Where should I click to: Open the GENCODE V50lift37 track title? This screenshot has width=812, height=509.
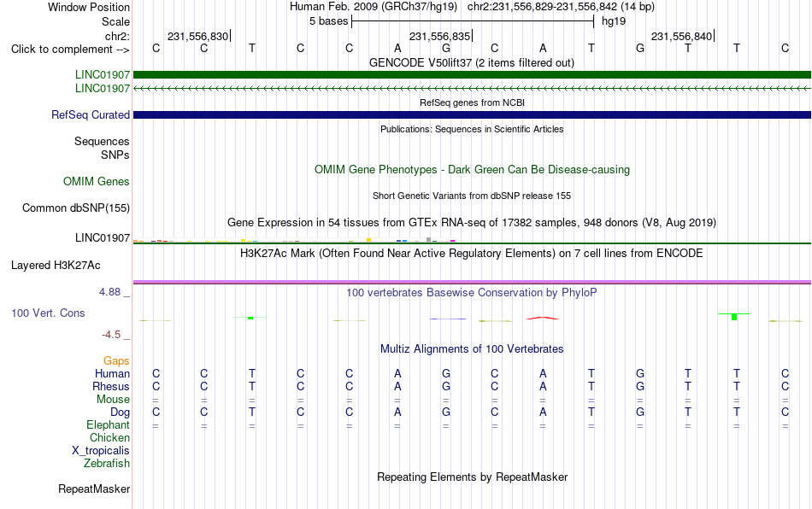(472, 62)
